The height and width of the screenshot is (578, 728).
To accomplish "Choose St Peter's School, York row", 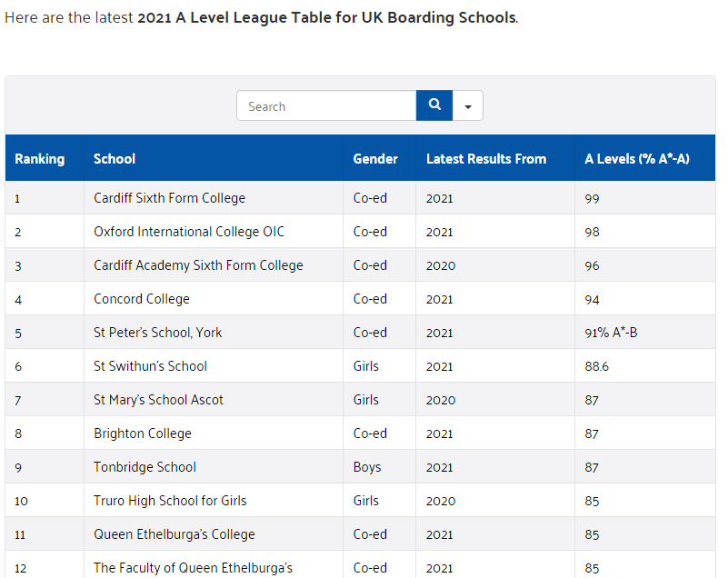I will point(157,333).
